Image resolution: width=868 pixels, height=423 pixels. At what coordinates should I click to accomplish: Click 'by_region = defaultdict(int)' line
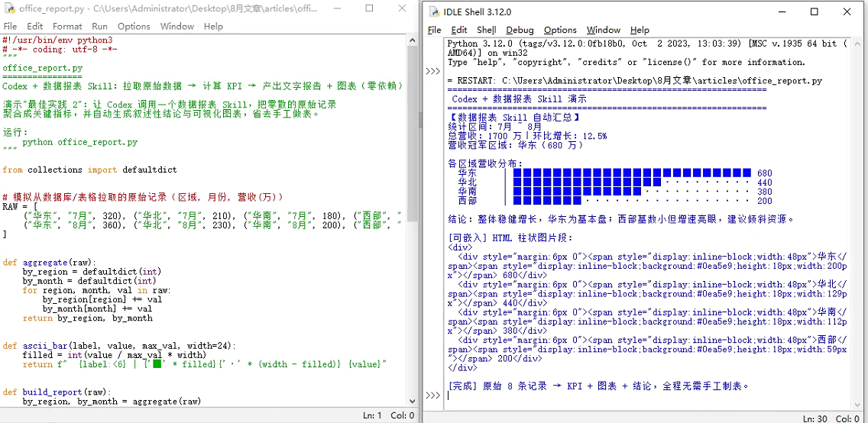(92, 272)
